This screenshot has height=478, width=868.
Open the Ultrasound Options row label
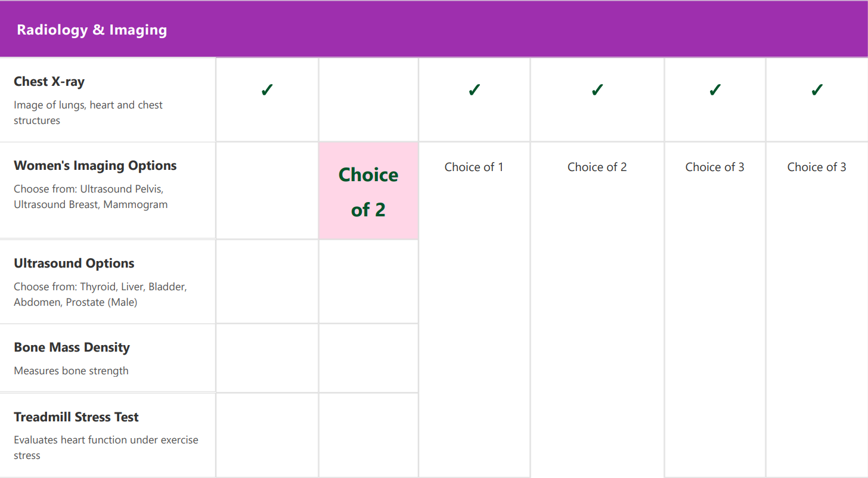74,263
